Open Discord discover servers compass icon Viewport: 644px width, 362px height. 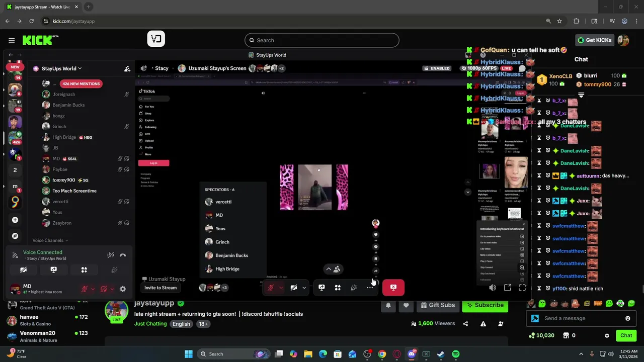15,236
